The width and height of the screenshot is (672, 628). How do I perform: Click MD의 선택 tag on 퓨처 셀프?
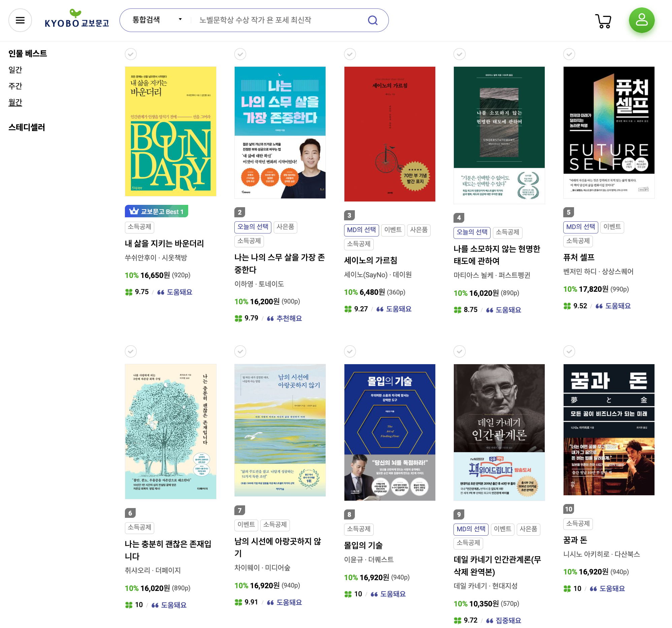[580, 227]
